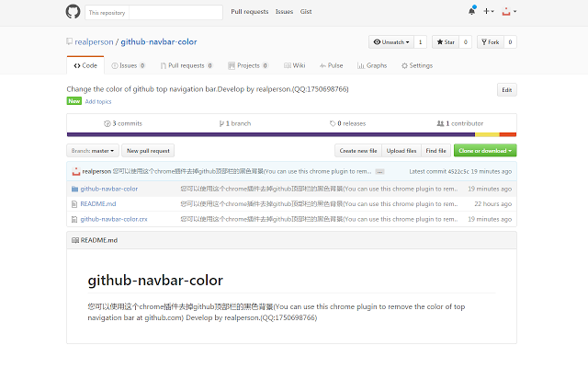Click the folder icon for github-navbar-color
The image size is (588, 368).
(x=74, y=189)
